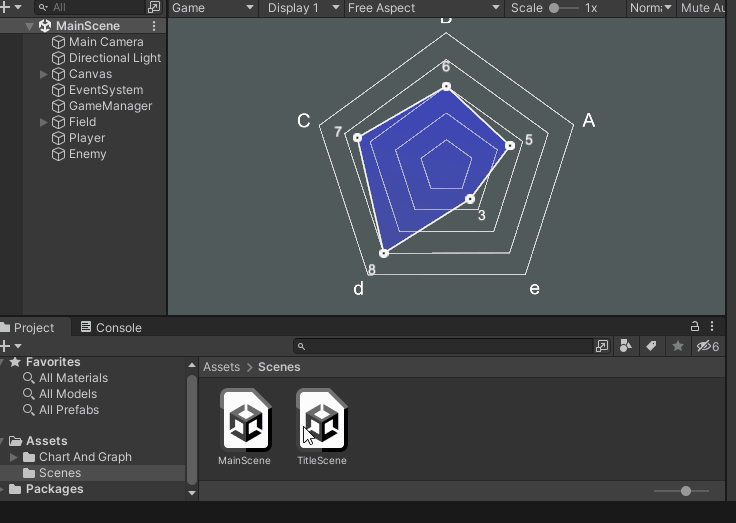Expand the Canvas object in Hierarchy
This screenshot has height=523, width=736.
pyautogui.click(x=44, y=74)
